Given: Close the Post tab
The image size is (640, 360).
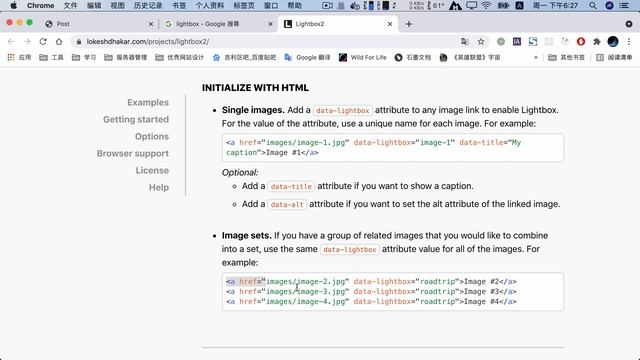Looking at the screenshot, I should pyautogui.click(x=151, y=24).
